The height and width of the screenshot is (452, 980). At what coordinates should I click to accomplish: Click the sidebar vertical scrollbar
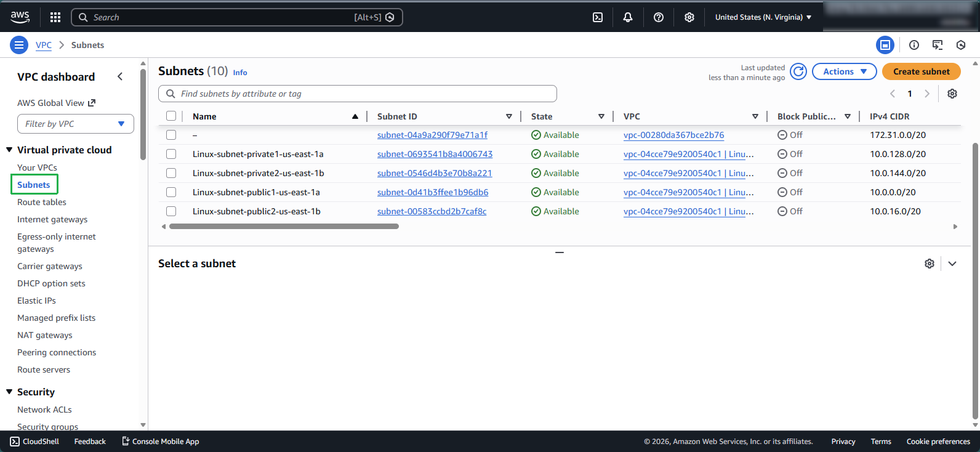point(143,114)
